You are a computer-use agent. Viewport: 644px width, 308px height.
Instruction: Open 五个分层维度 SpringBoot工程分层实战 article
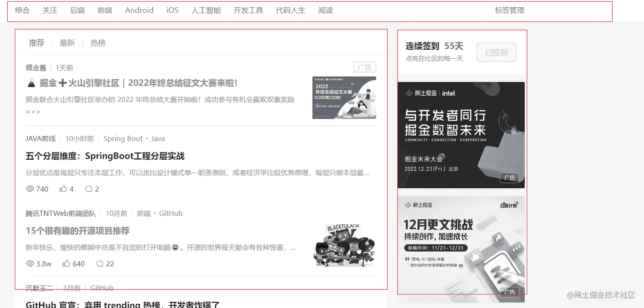105,156
